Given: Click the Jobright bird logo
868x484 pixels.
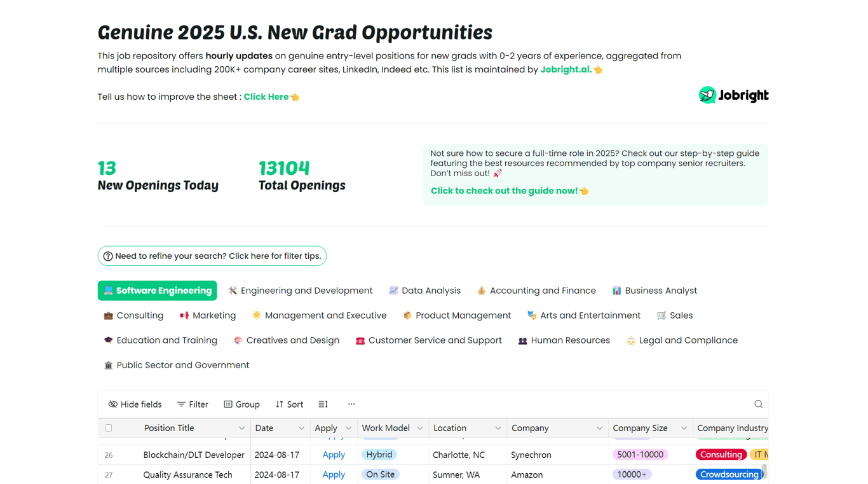Looking at the screenshot, I should 707,95.
